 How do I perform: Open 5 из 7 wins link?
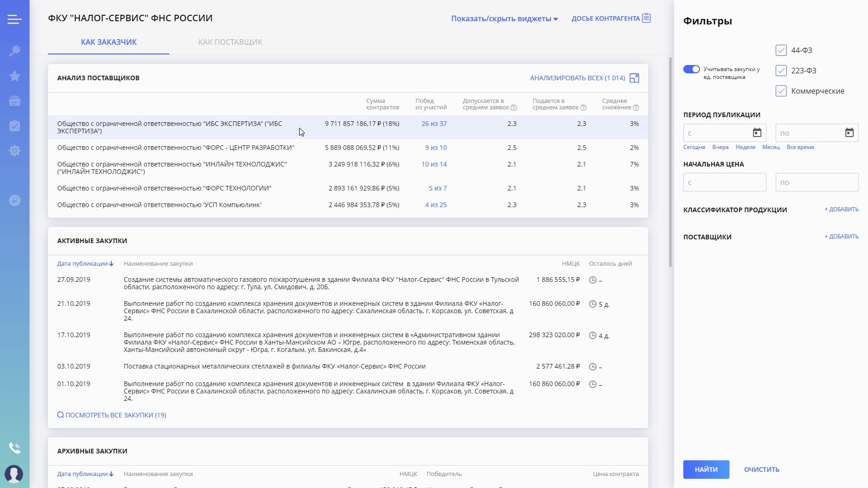point(438,188)
